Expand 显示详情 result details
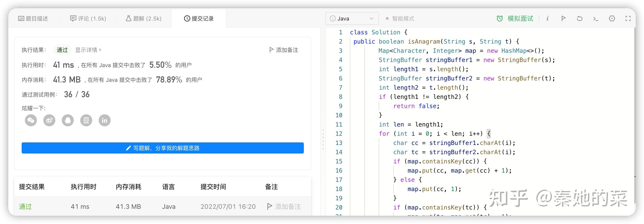644x224 pixels. [88, 50]
